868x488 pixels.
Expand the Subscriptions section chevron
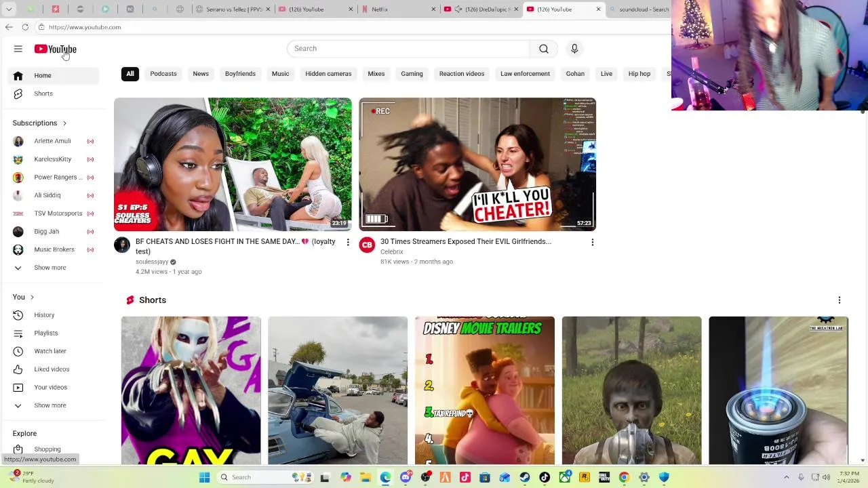[x=64, y=123]
